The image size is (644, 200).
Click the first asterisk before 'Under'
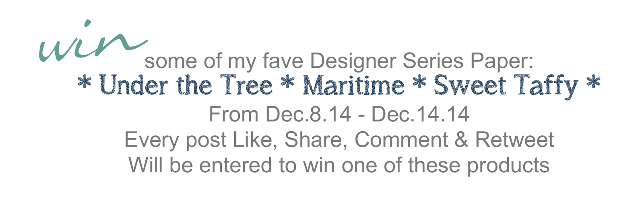tap(85, 84)
